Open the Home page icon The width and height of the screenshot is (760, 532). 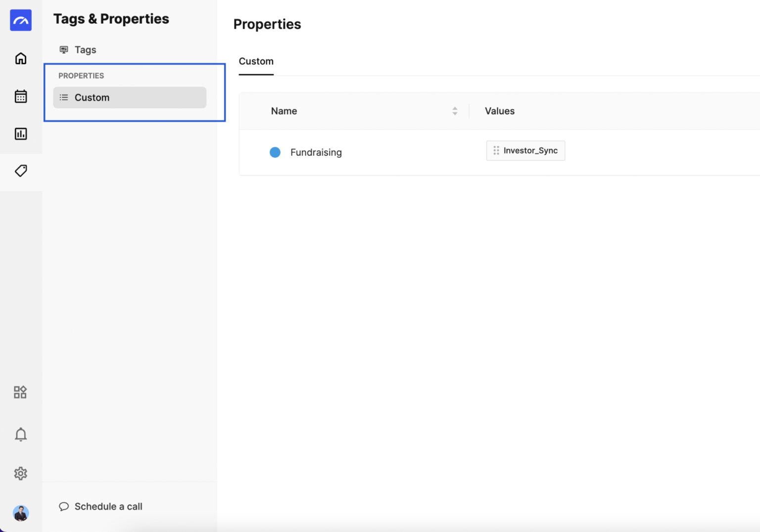click(21, 58)
